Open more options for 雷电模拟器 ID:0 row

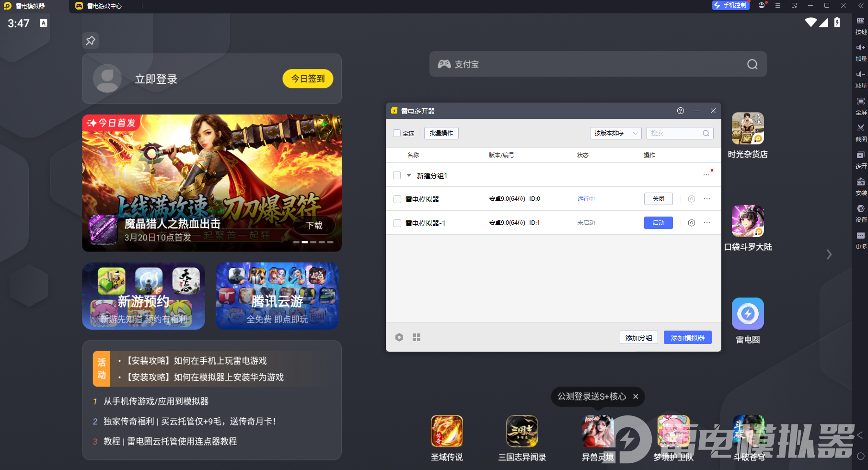[x=707, y=199]
